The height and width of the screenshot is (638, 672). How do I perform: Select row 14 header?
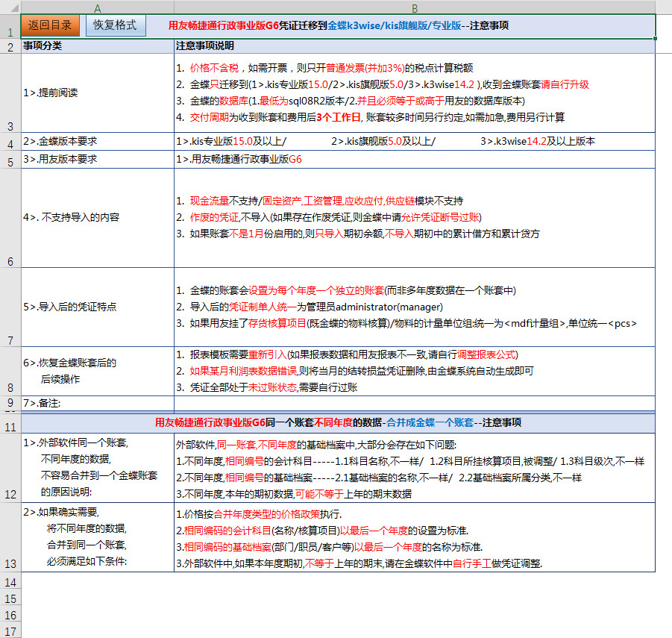pyautogui.click(x=10, y=581)
